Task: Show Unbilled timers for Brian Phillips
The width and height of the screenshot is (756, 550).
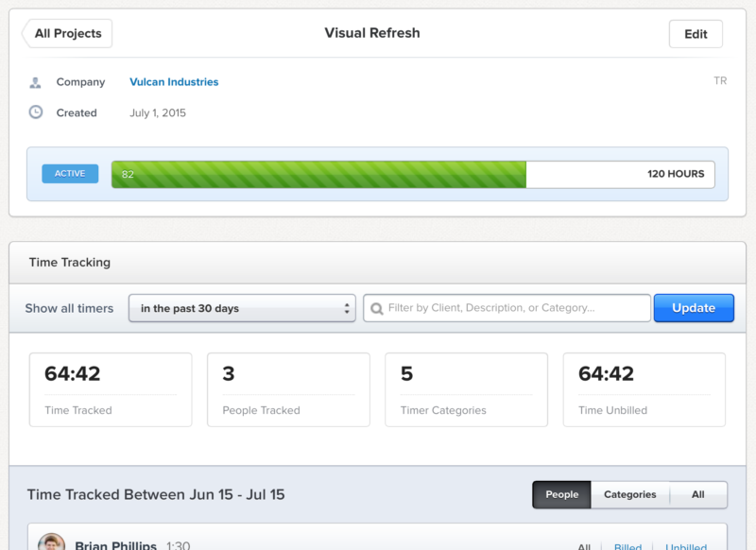Action: [x=686, y=546]
